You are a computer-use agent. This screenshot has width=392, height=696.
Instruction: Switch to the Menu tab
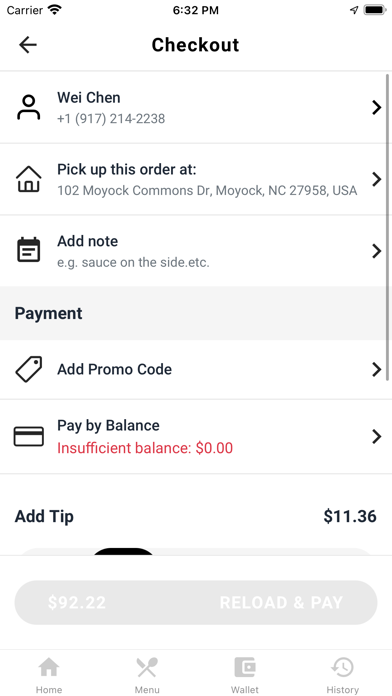pos(147,675)
